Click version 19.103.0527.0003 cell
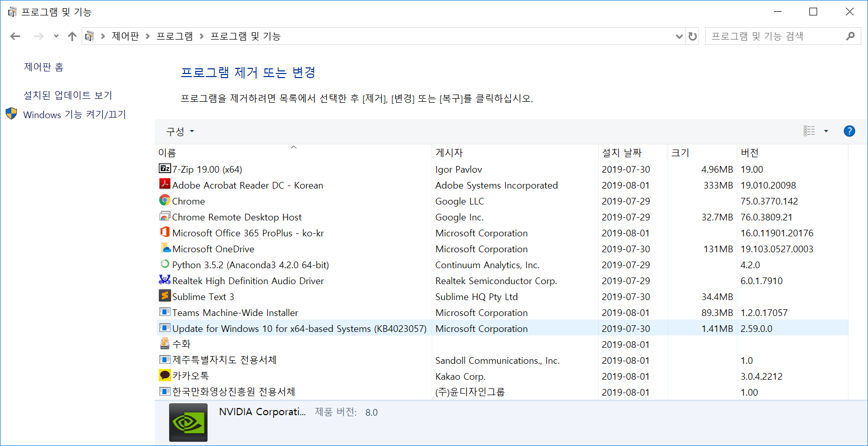The image size is (868, 446). [x=777, y=249]
